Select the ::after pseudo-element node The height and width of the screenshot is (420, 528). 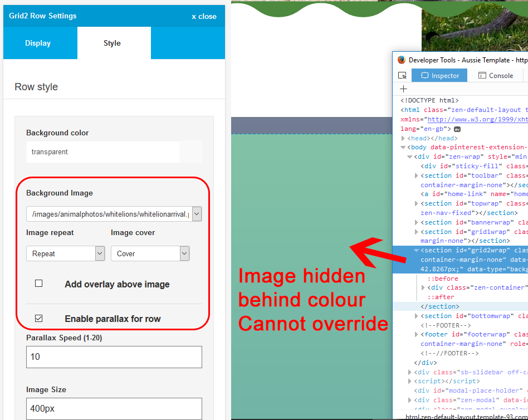tap(441, 297)
